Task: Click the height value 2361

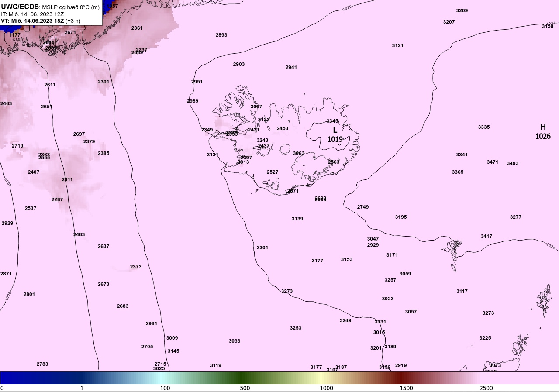Action: [x=137, y=28]
